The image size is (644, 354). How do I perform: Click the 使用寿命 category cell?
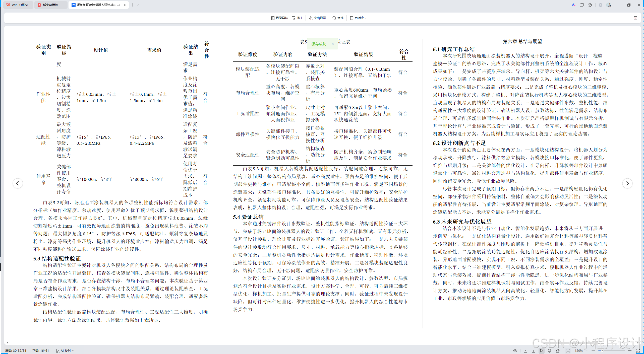(x=43, y=179)
